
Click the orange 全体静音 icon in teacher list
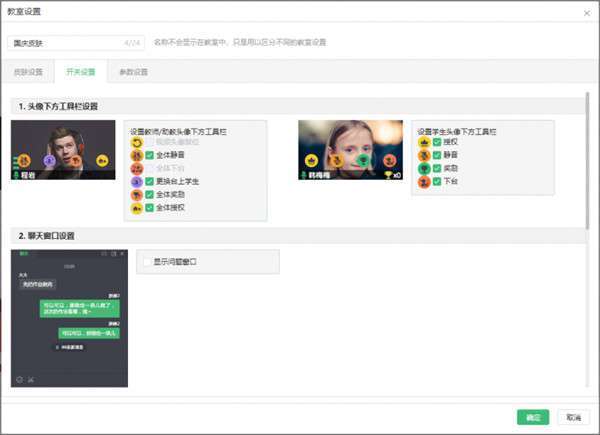click(x=137, y=155)
